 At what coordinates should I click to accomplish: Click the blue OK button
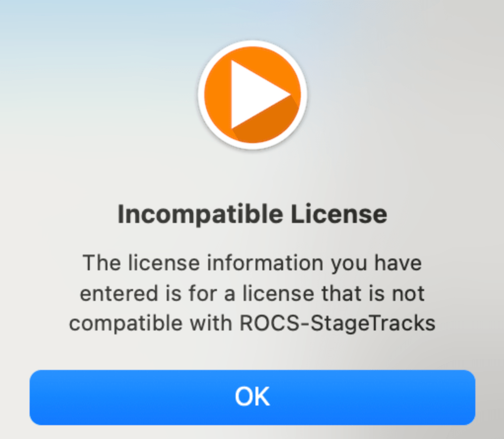[x=252, y=398]
